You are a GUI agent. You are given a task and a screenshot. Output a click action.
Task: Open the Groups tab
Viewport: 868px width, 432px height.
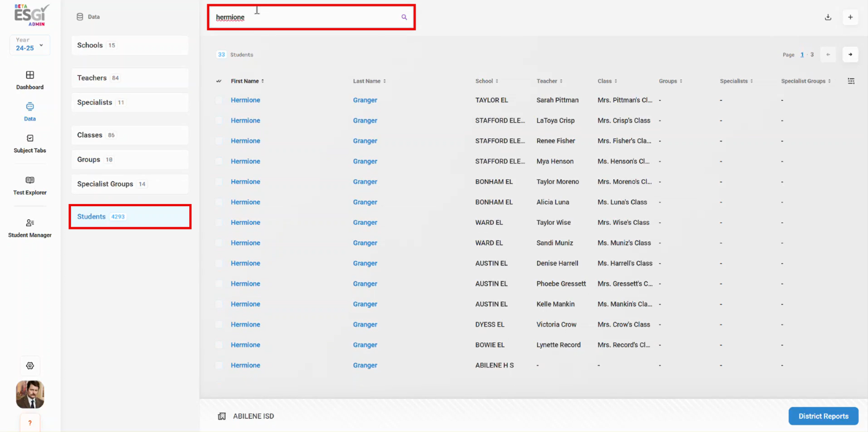[x=130, y=160]
